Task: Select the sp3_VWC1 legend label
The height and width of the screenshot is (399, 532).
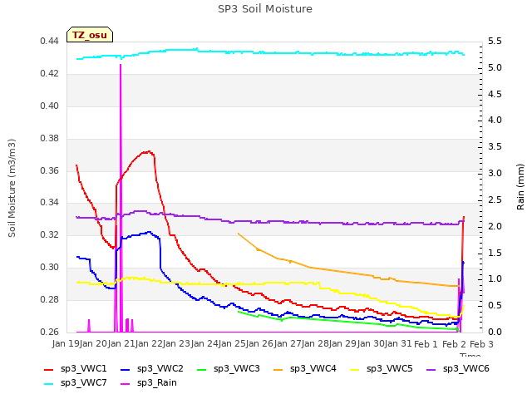Action: [83, 368]
